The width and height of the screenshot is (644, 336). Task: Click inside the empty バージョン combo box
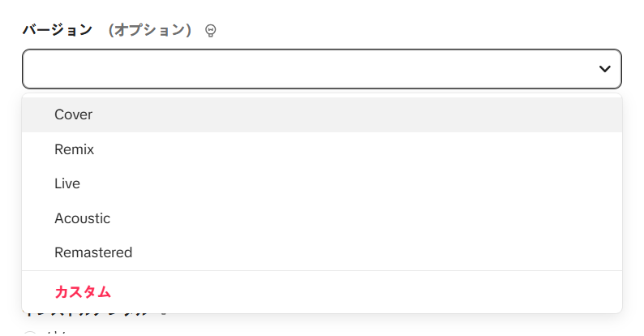(x=308, y=69)
